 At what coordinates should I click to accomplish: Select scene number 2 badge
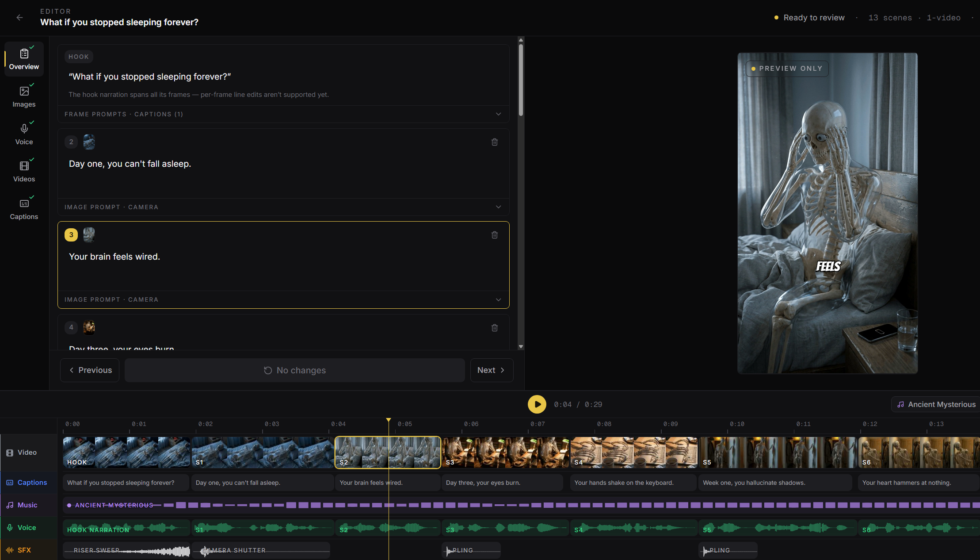tap(71, 142)
